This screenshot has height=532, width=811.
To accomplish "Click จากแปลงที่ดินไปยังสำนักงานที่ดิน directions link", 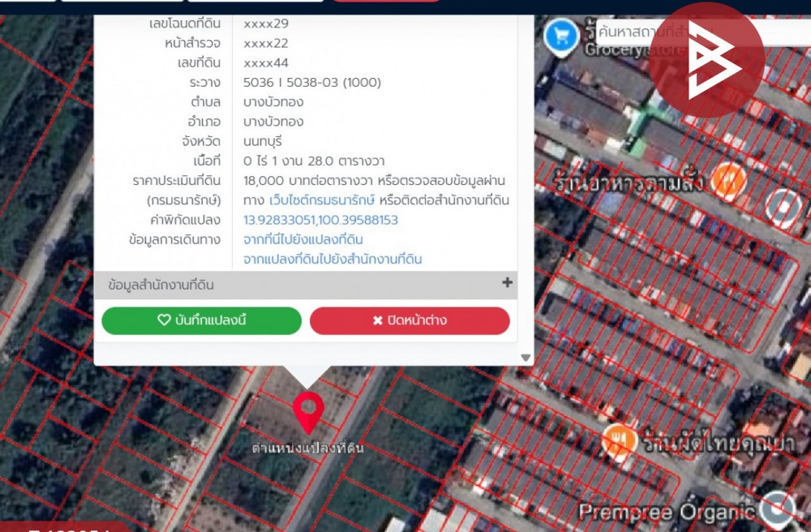I will (333, 259).
